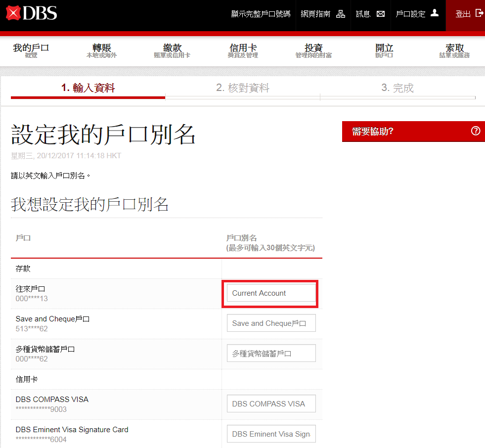The image size is (485, 448).
Task: Open the 索取 statements menu
Action: click(454, 51)
